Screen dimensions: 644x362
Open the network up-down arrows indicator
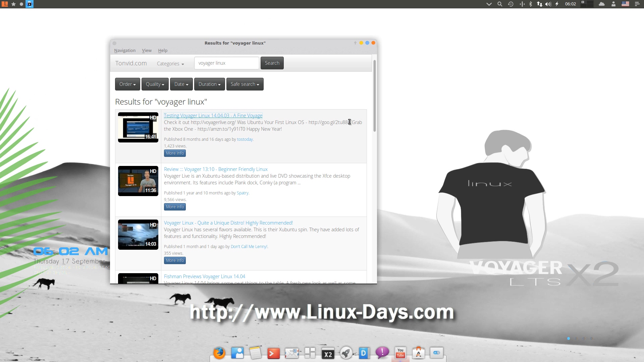(x=539, y=4)
